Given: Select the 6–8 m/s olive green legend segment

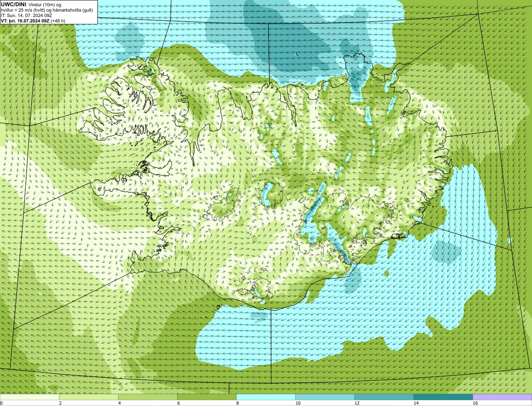Looking at the screenshot, I should [x=207, y=397].
